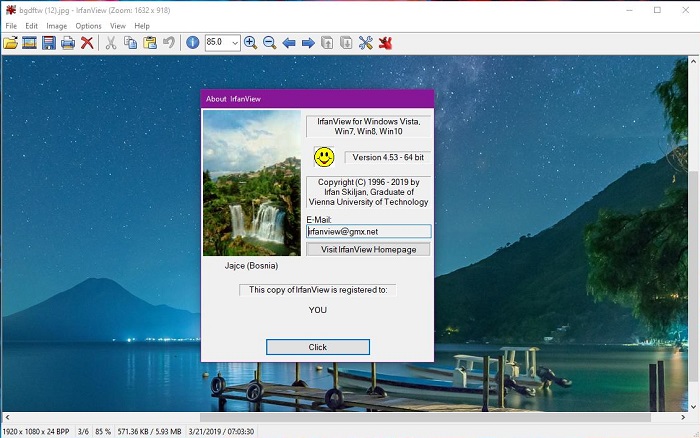Go to next image with right arrow
Viewport: 700px width, 438px height.
coord(308,43)
